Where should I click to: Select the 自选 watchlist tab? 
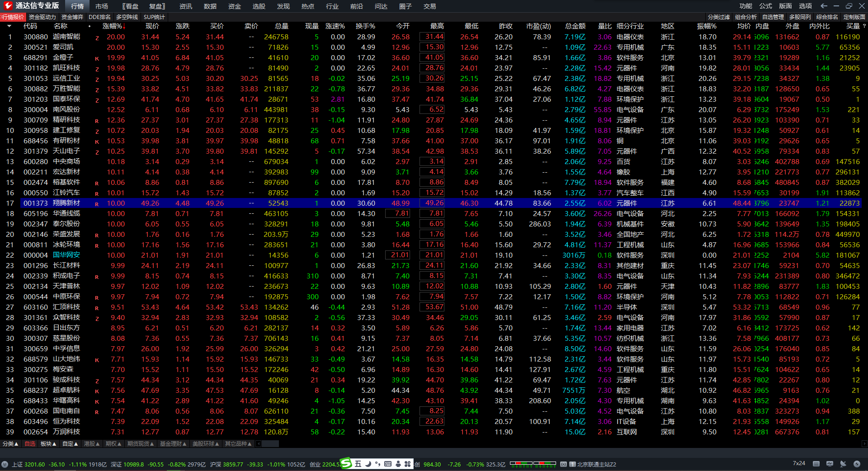(x=30, y=444)
